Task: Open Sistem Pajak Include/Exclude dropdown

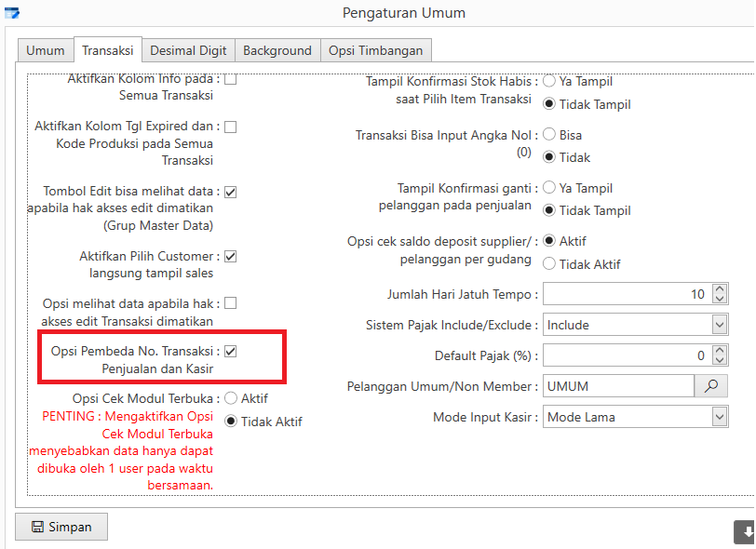Action: click(x=719, y=325)
